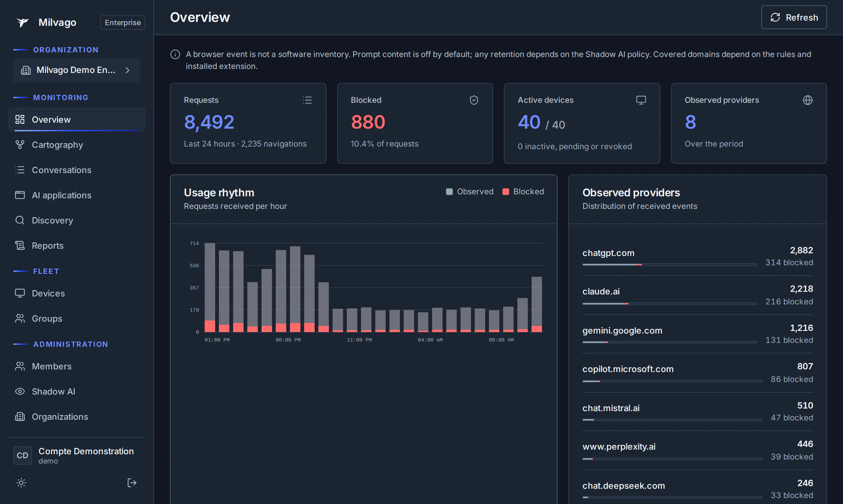Navigate to AI applications
Image resolution: width=843 pixels, height=504 pixels.
(76, 195)
